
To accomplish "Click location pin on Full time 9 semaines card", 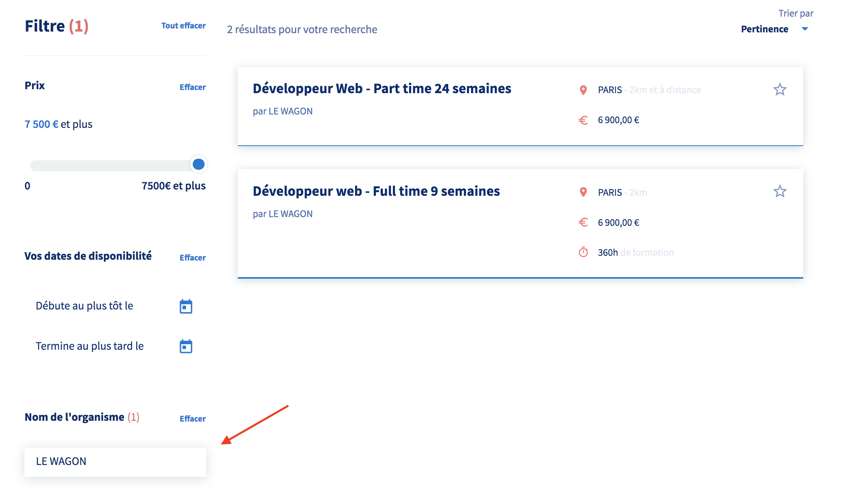I will tap(583, 192).
